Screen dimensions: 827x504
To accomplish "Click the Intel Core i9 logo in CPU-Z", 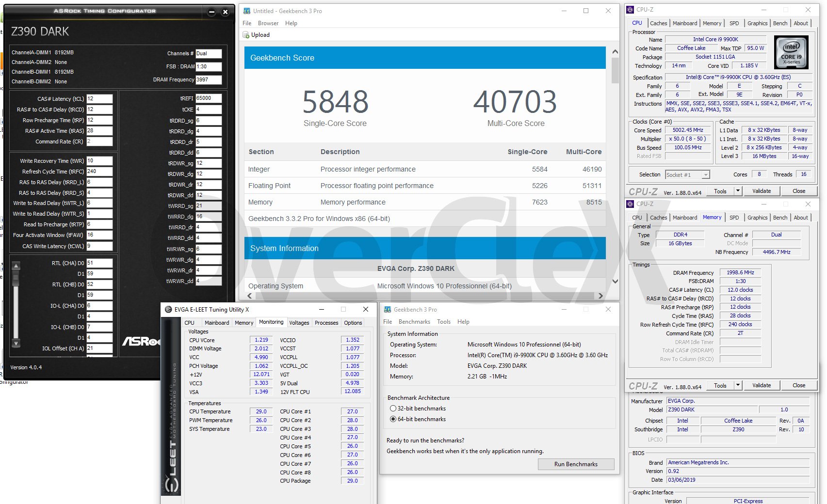I will click(791, 51).
